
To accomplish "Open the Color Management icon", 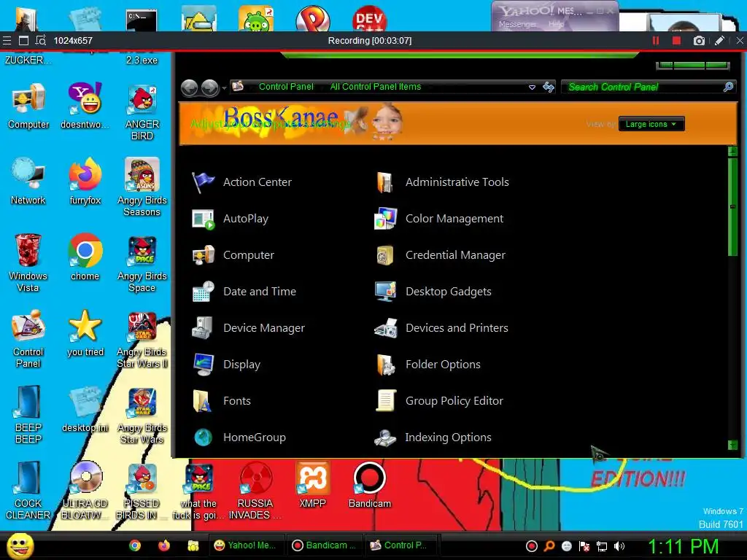I will 385,219.
